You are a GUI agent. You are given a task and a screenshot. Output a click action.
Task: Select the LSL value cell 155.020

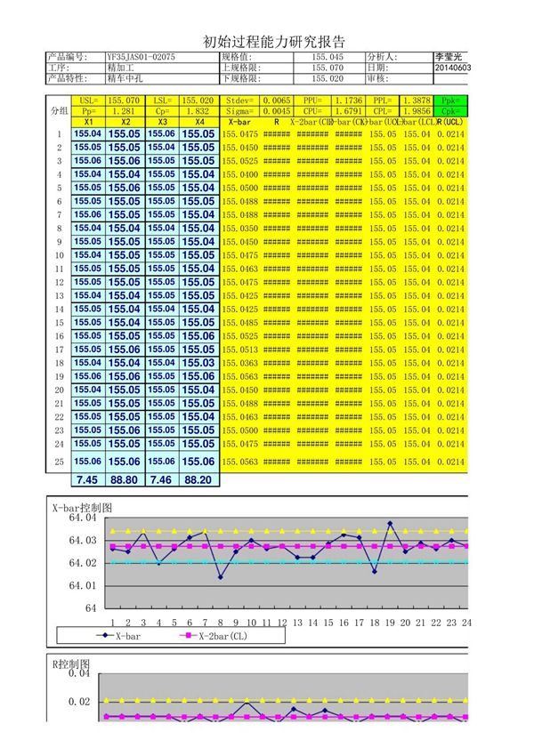(x=198, y=101)
